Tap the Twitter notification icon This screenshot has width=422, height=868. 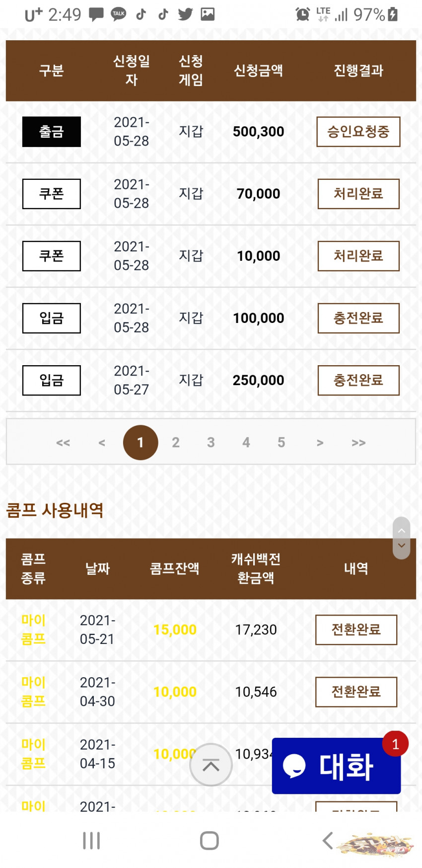pyautogui.click(x=185, y=14)
